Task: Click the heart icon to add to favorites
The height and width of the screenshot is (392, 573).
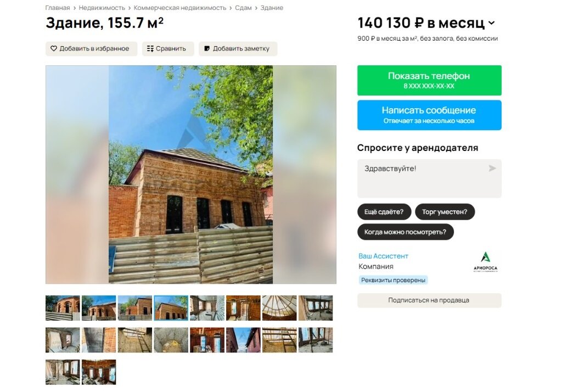Action: 54,49
